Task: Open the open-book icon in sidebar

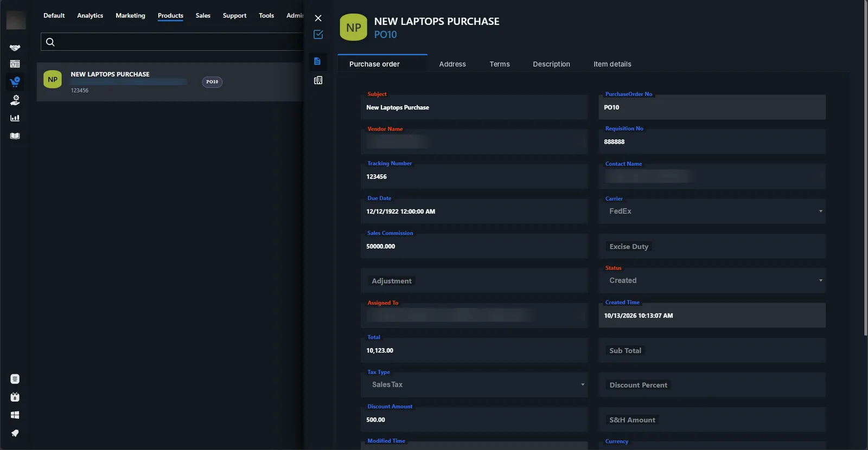Action: pos(15,136)
